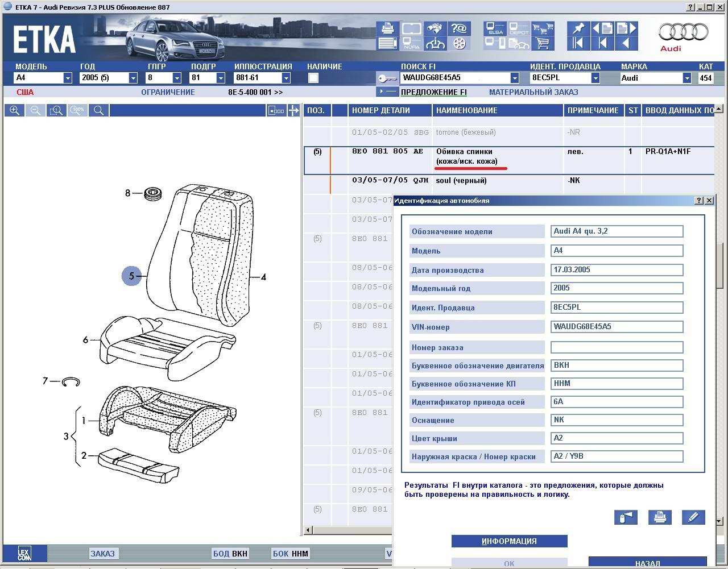
Task: Open the list view icon below the printer
Action: 387,43
